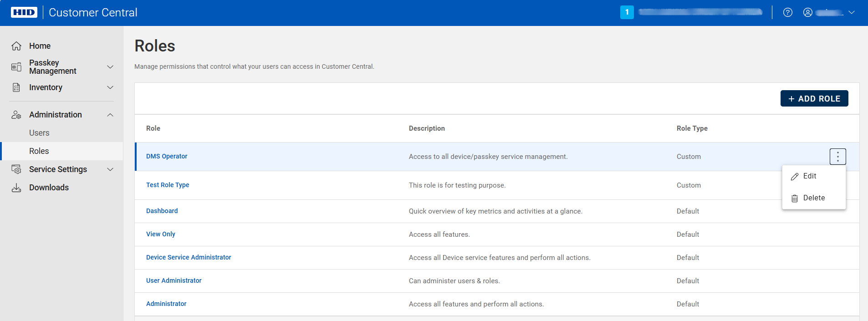Open the Administrator role link
Image resolution: width=868 pixels, height=321 pixels.
tap(166, 304)
